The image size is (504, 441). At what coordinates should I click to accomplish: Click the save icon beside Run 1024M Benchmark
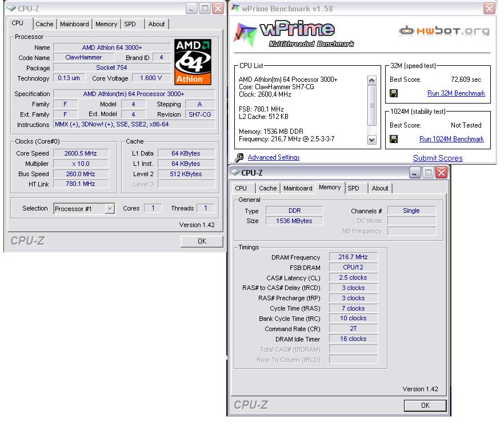click(393, 139)
